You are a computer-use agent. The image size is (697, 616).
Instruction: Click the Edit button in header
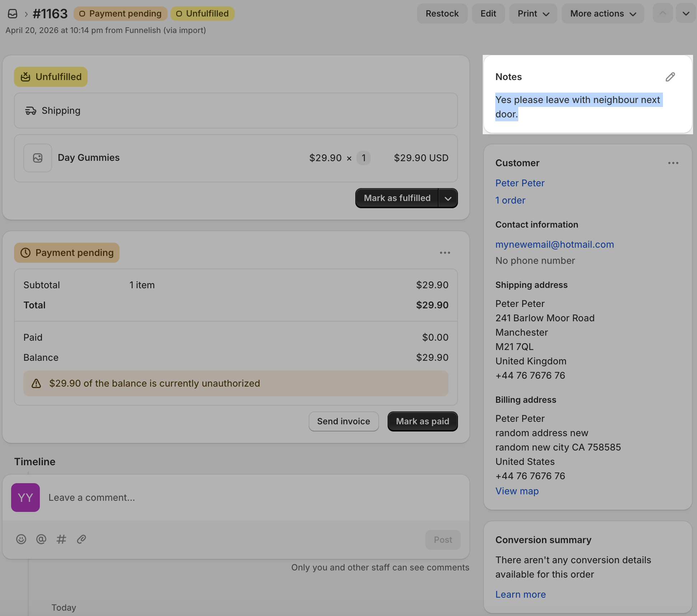488,14
